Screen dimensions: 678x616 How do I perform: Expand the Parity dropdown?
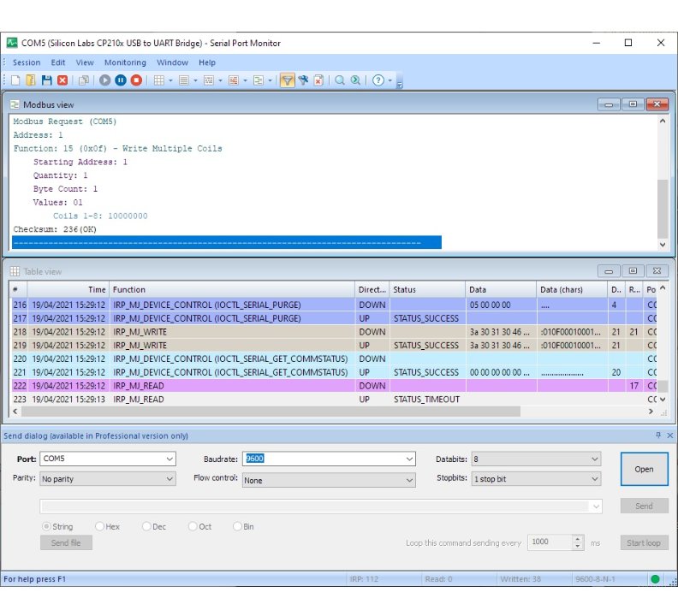pos(170,479)
